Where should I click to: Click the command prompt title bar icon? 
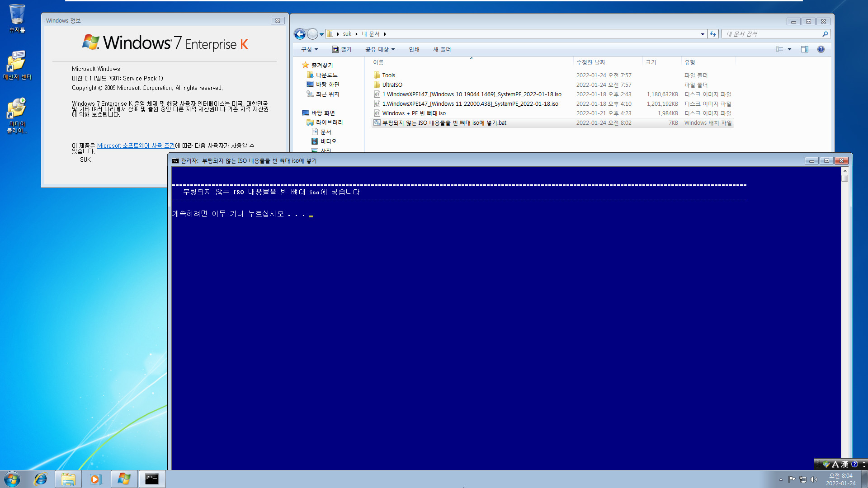pyautogui.click(x=175, y=161)
